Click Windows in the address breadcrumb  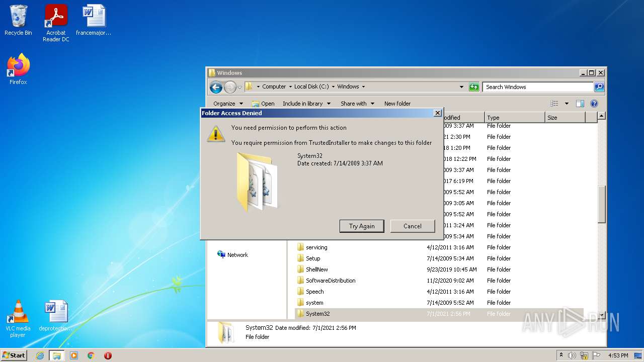point(348,86)
